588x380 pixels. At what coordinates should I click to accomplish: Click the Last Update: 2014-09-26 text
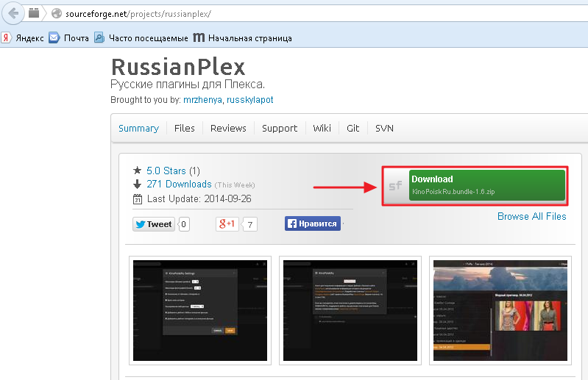pyautogui.click(x=199, y=198)
